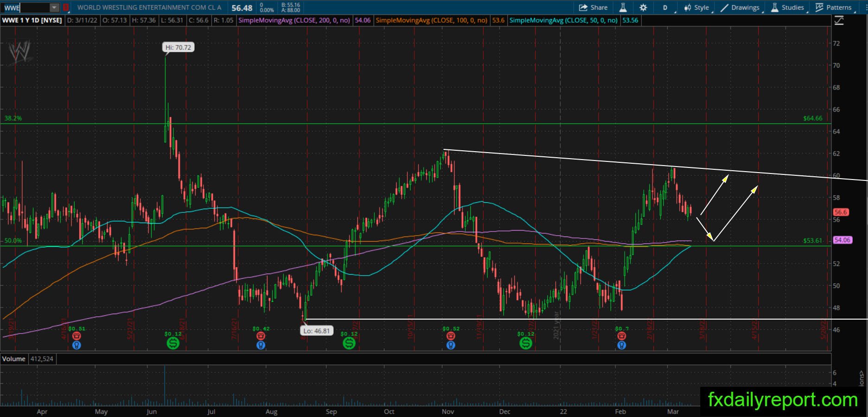Click the Share button
Screen dimensions: 868x417
pyautogui.click(x=594, y=7)
